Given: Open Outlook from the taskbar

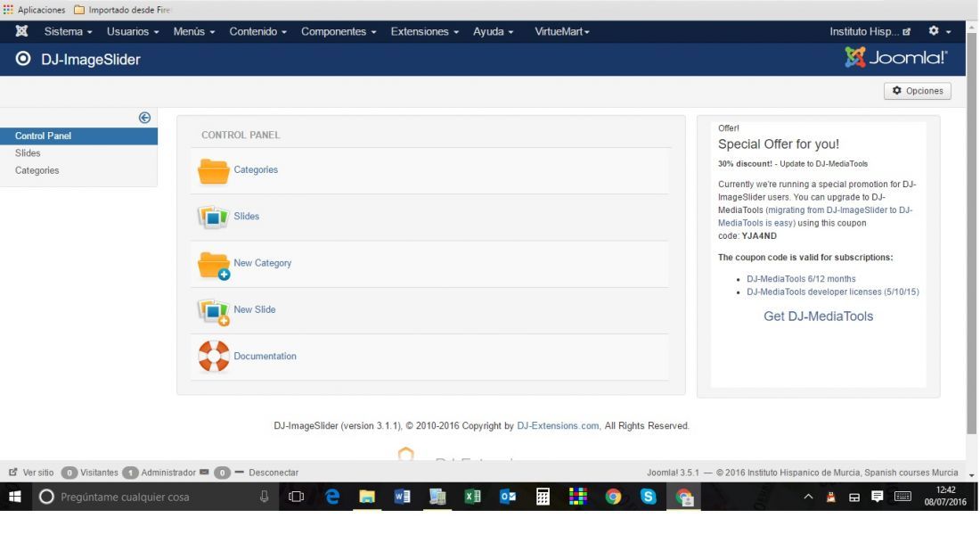Looking at the screenshot, I should click(x=508, y=497).
